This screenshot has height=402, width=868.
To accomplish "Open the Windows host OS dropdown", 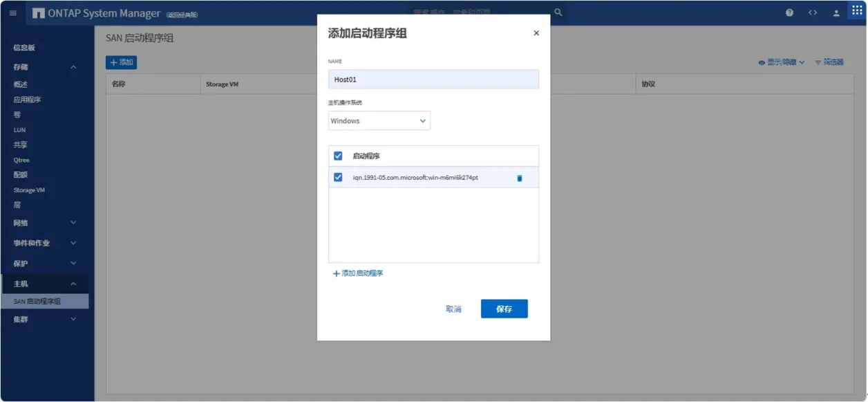I will [379, 120].
